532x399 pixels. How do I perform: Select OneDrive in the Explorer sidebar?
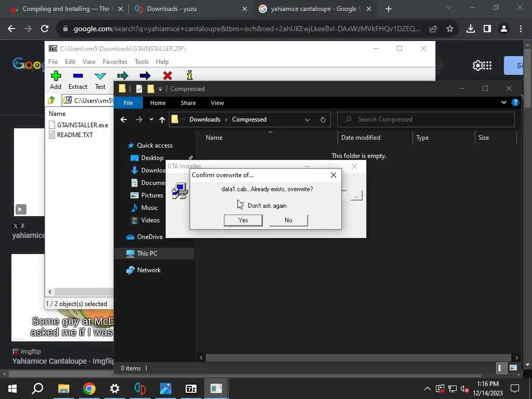click(x=150, y=237)
